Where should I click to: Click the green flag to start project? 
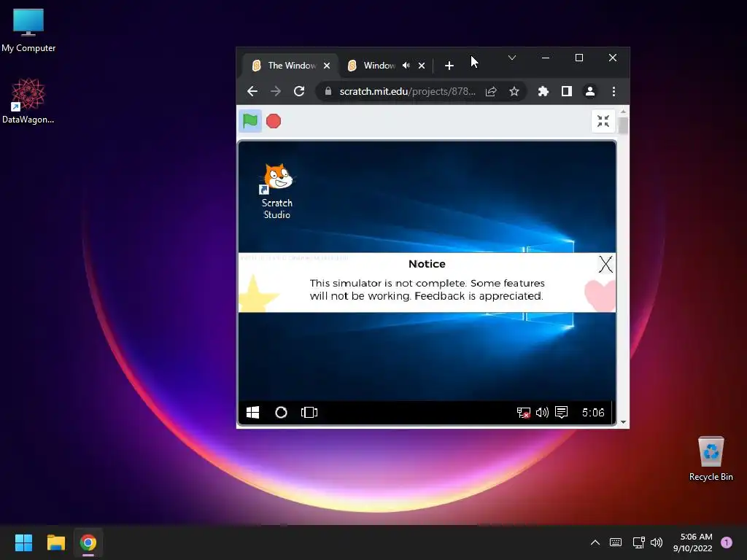pos(250,121)
